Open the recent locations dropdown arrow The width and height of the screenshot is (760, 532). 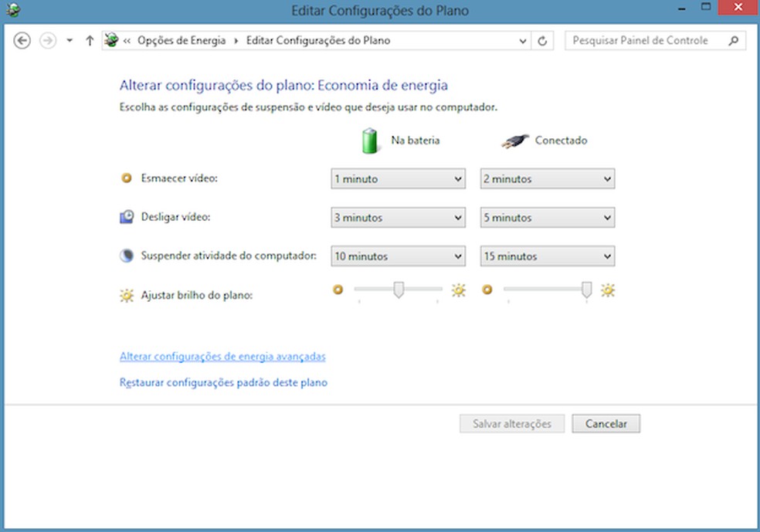click(70, 41)
